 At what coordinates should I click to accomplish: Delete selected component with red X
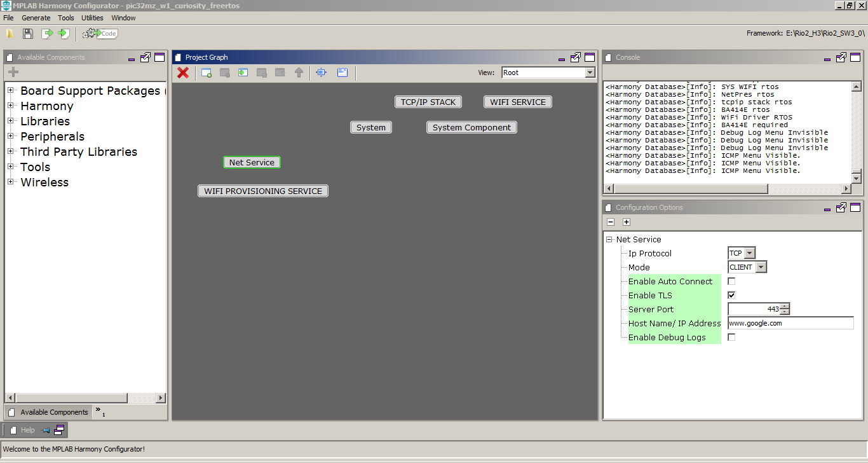tap(183, 73)
